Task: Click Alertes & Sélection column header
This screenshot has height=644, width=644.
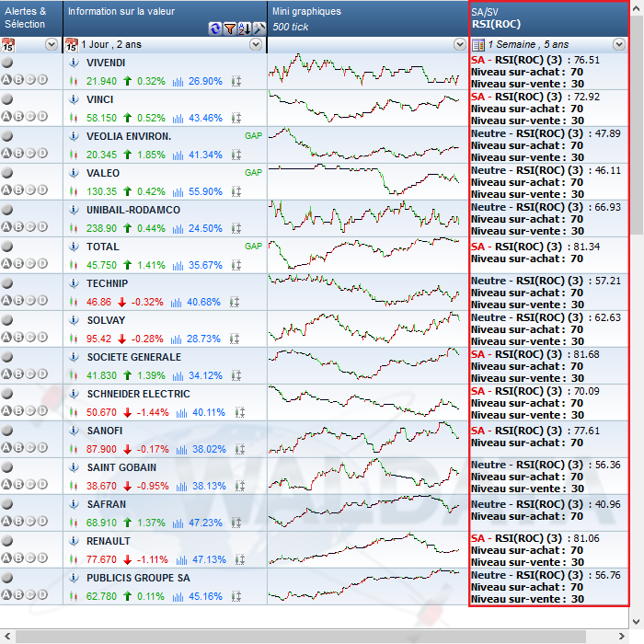Action: 31,18
